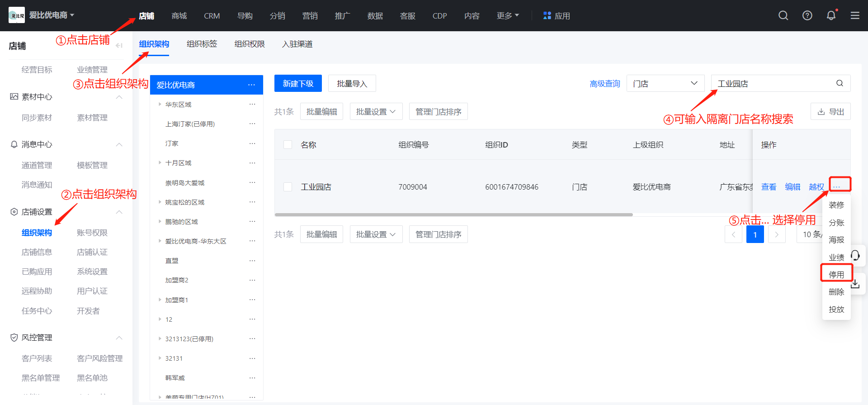This screenshot has height=405, width=868.
Task: Open the notifications bell
Action: (x=831, y=15)
